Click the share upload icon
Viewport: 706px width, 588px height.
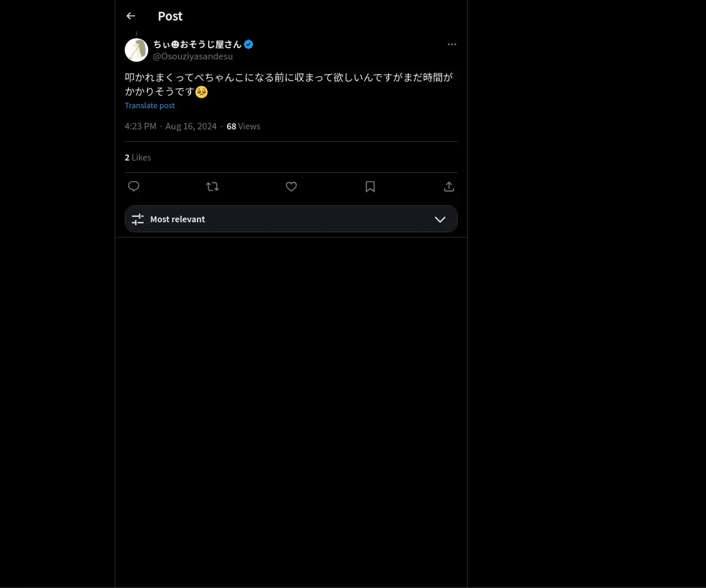[449, 186]
